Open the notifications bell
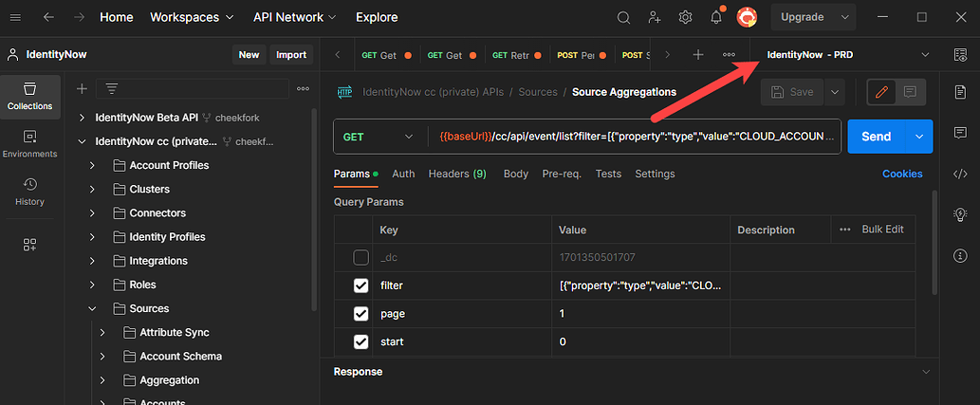Screen dimensions: 980x405 click(x=716, y=17)
